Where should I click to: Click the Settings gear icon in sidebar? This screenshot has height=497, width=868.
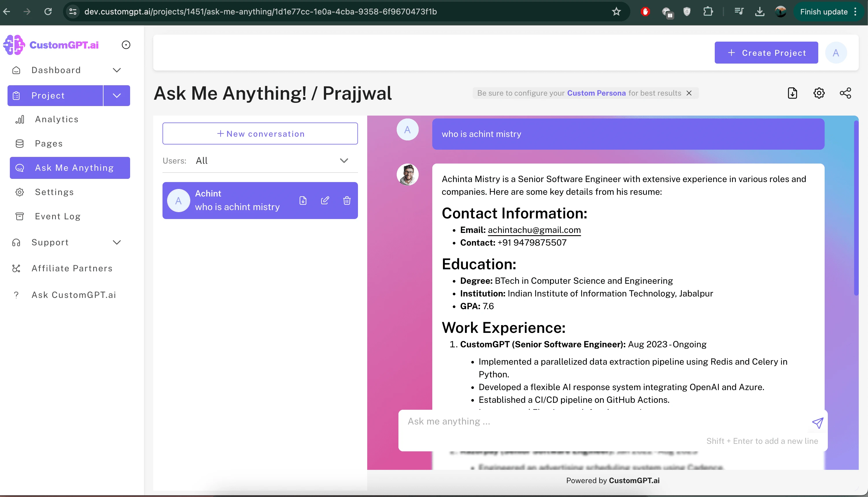tap(20, 192)
